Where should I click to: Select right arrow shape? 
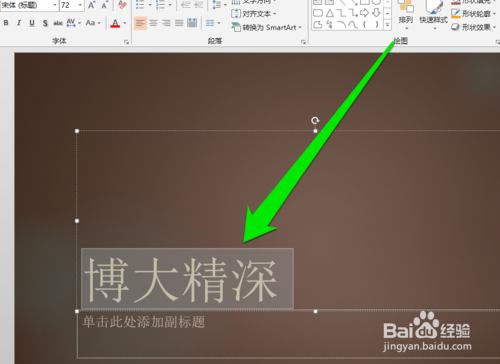tap(365, 13)
